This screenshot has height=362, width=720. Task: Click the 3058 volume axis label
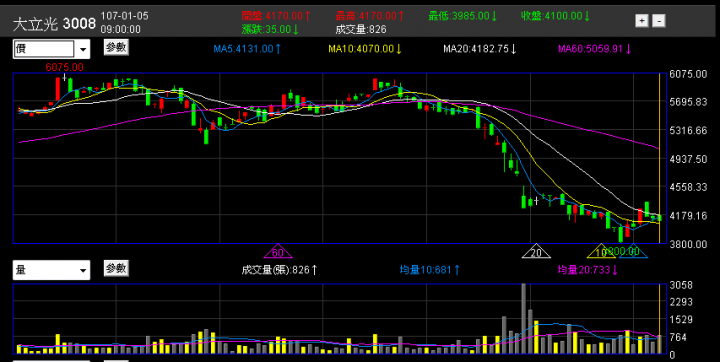tap(681, 285)
